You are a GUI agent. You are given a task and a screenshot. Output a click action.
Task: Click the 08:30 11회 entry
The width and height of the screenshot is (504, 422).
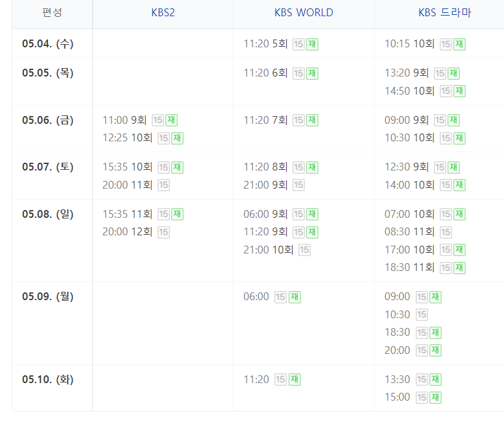(x=409, y=231)
